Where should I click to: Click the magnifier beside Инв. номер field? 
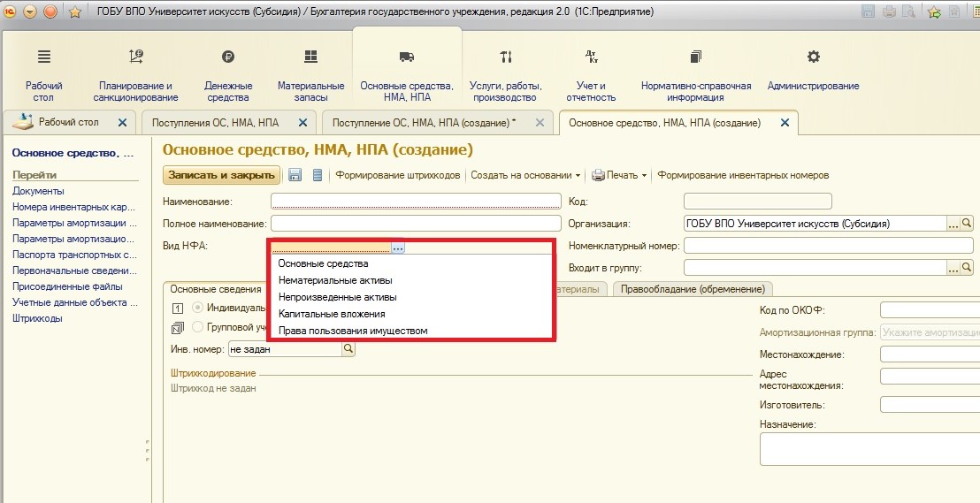[348, 349]
